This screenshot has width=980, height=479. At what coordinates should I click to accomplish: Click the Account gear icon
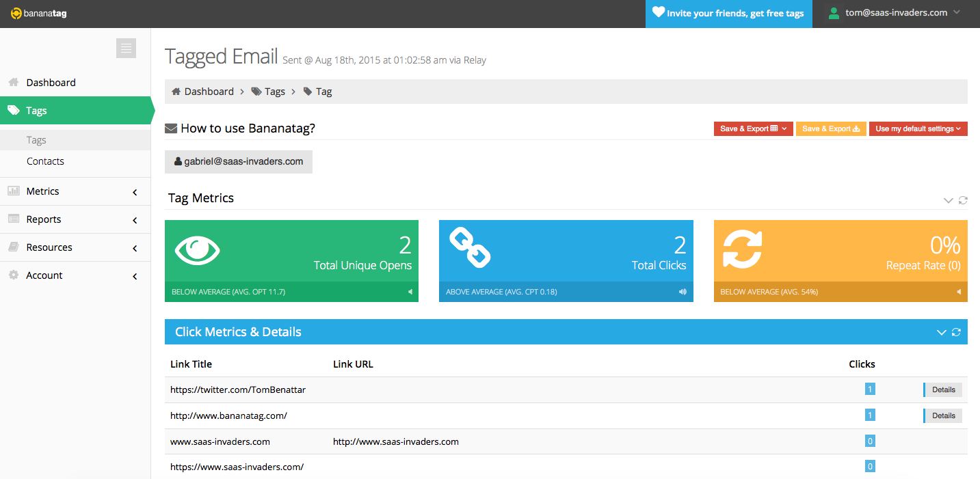click(x=13, y=275)
